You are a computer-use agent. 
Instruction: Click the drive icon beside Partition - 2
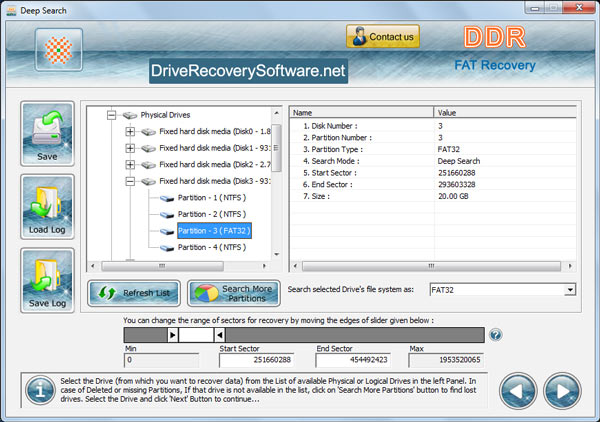coord(167,215)
